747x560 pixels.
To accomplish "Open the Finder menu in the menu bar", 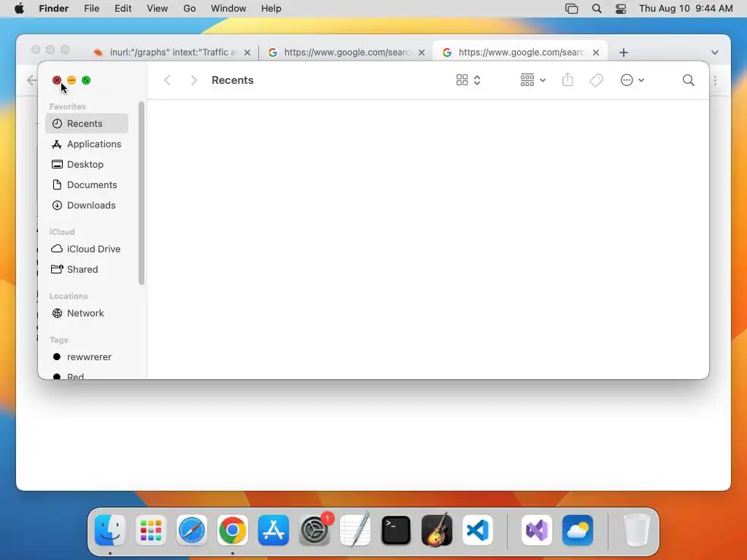I will (x=54, y=9).
